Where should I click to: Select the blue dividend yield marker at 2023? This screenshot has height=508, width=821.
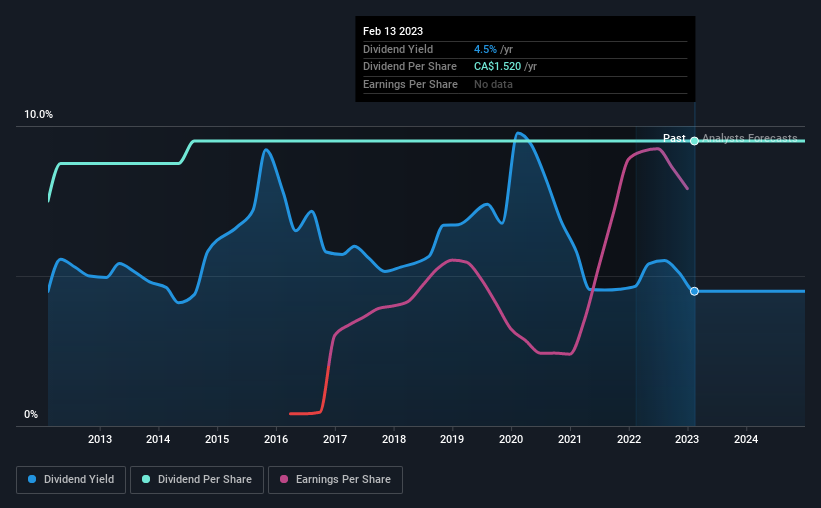[x=694, y=291]
